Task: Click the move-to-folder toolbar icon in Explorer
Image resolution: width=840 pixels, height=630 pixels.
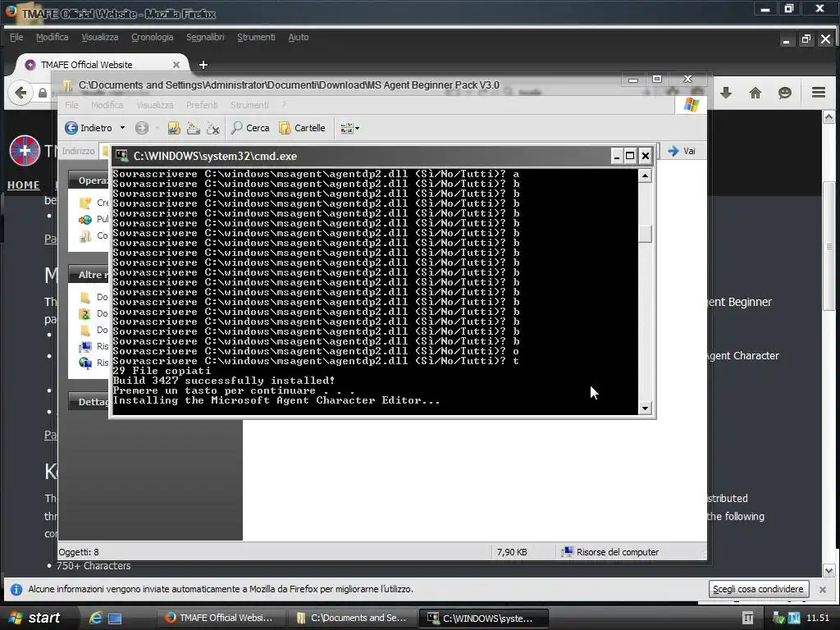Action: 174,127
